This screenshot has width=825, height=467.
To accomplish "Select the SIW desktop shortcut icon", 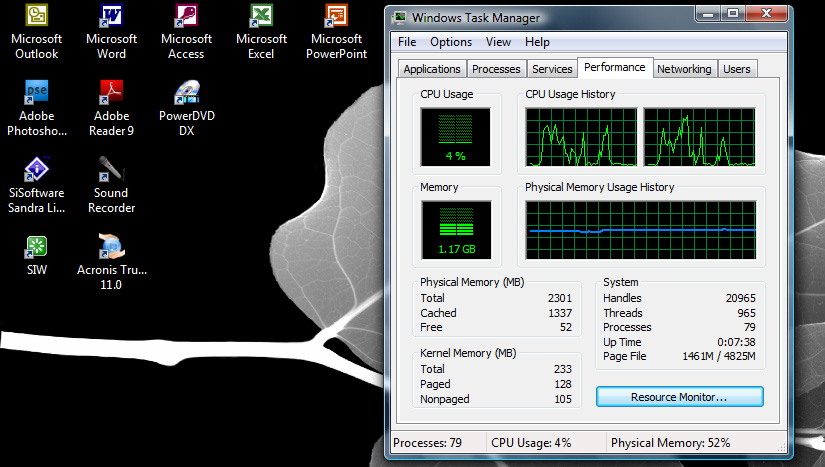I will pyautogui.click(x=36, y=247).
